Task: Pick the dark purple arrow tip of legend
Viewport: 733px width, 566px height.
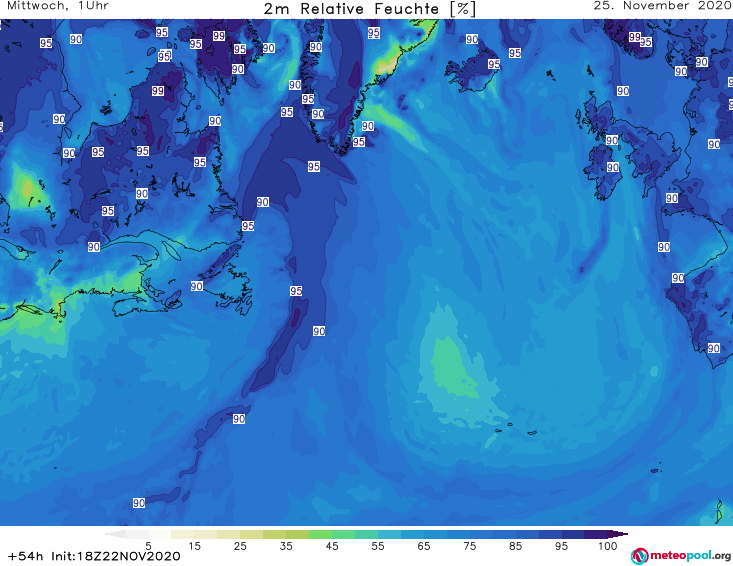Action: [x=618, y=534]
